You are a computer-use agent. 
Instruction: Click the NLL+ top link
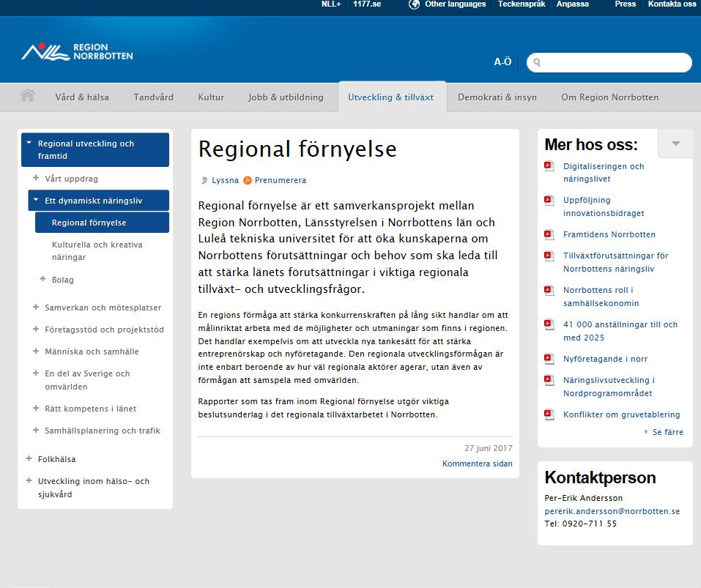point(331,4)
